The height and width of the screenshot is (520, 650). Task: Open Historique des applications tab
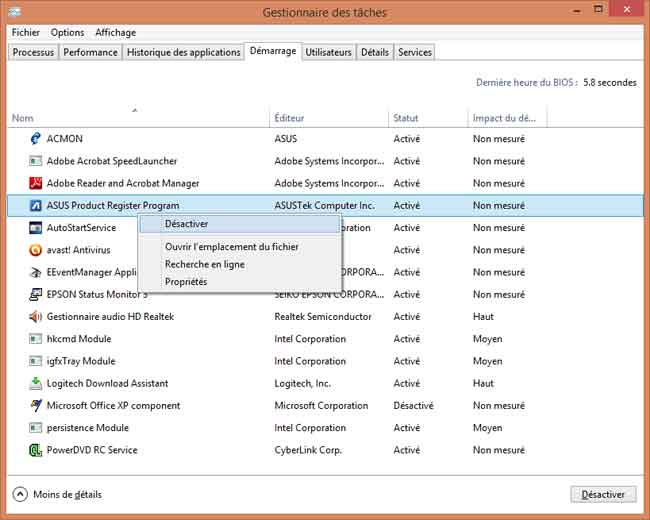pyautogui.click(x=184, y=52)
